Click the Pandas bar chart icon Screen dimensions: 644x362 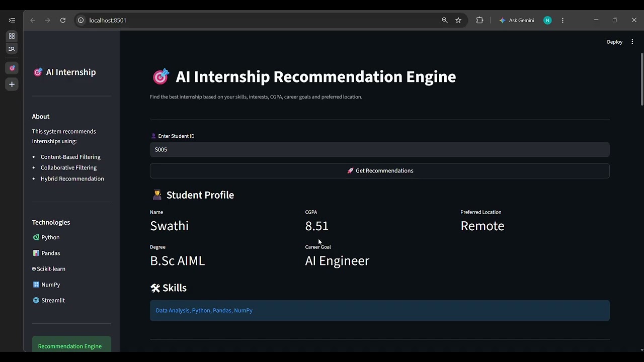(x=36, y=253)
